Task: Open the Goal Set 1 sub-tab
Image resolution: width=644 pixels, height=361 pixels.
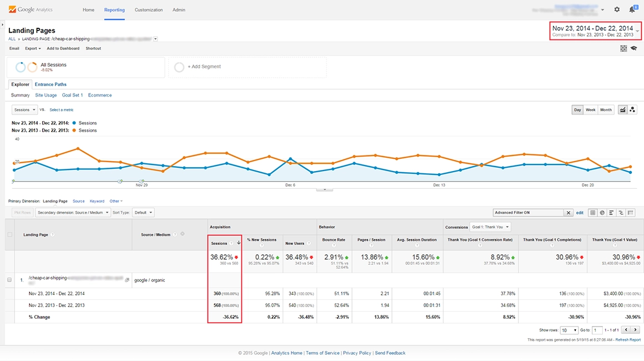Action: tap(72, 96)
